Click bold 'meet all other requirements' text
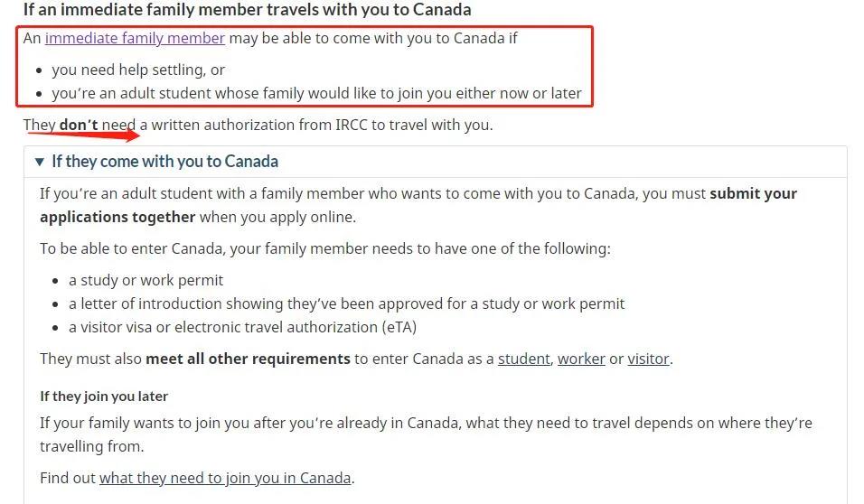 pyautogui.click(x=248, y=359)
